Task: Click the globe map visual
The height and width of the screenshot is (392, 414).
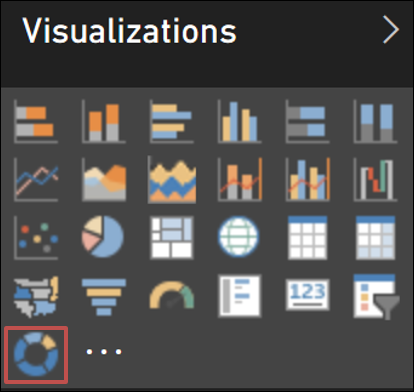Action: 239,237
